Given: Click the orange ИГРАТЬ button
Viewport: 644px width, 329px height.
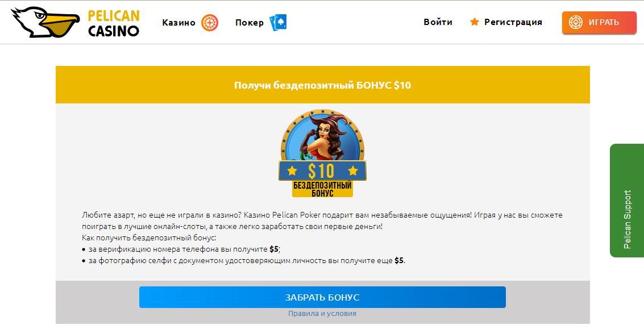Looking at the screenshot, I should (x=599, y=22).
